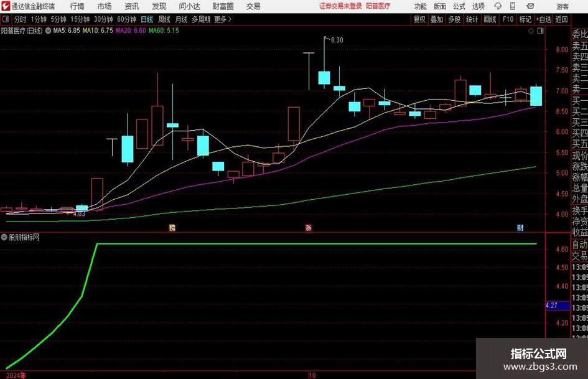Screen dimensions: 588x379
Task: Click the 叠加 overlay button
Action: (437, 19)
